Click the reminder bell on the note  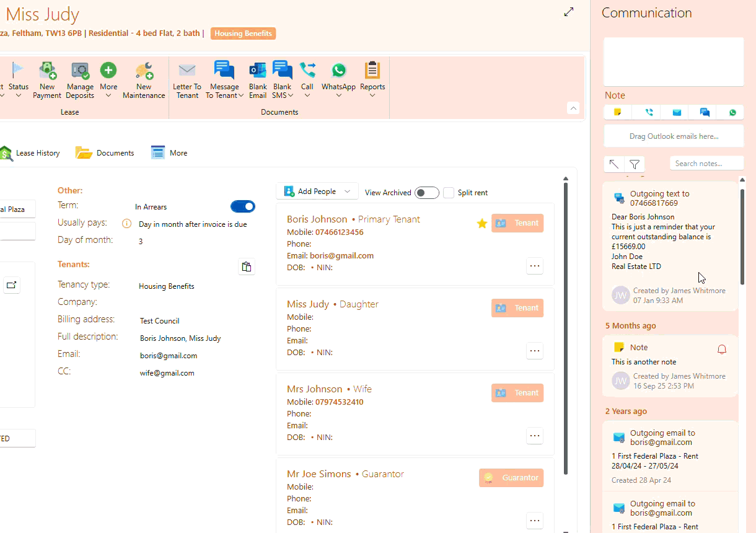tap(721, 350)
